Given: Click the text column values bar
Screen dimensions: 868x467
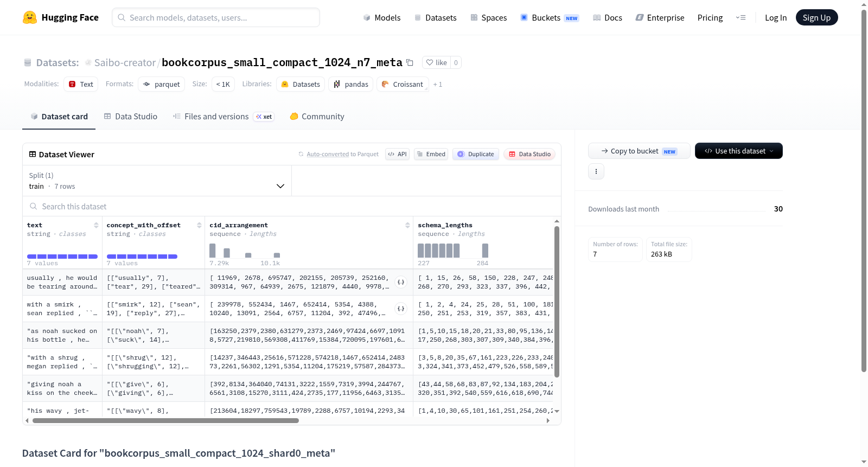Looking at the screenshot, I should (x=62, y=256).
